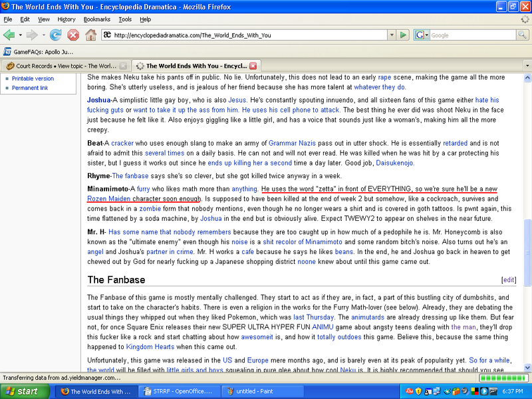Open the furry link
The width and height of the screenshot is (532, 399).
pyautogui.click(x=143, y=189)
